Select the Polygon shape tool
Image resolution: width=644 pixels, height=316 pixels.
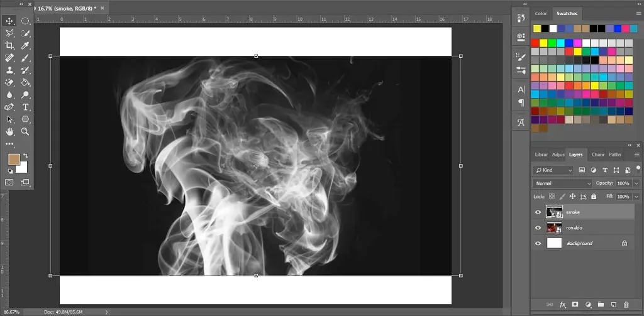(25, 119)
